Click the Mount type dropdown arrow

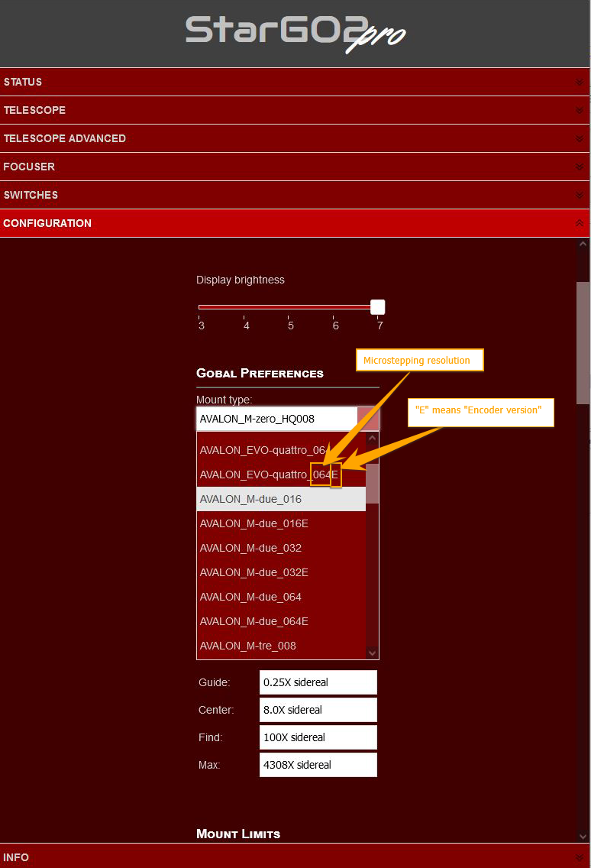click(x=368, y=419)
